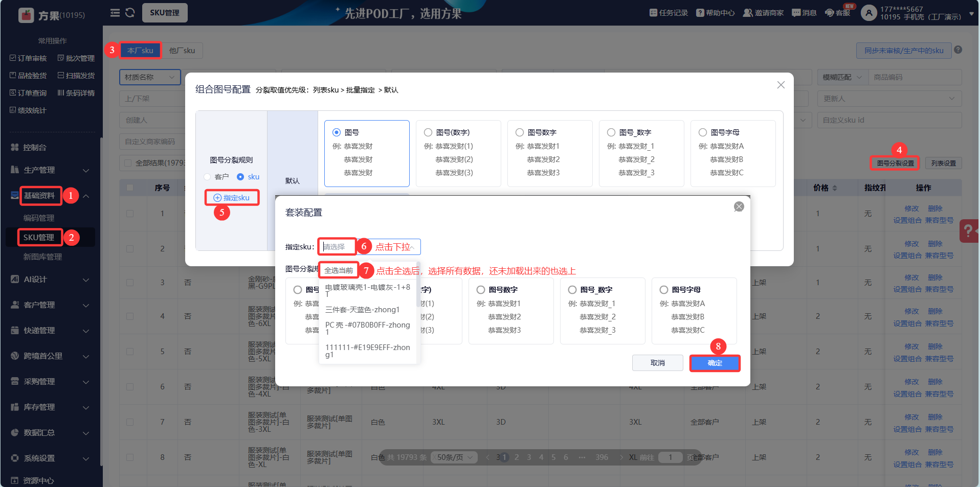This screenshot has width=980, height=487.
Task: Expand 客户管理 in the sidebar
Action: click(51, 305)
